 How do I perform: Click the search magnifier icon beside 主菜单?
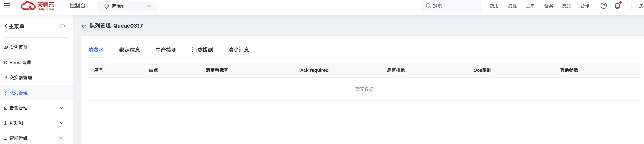[63, 26]
